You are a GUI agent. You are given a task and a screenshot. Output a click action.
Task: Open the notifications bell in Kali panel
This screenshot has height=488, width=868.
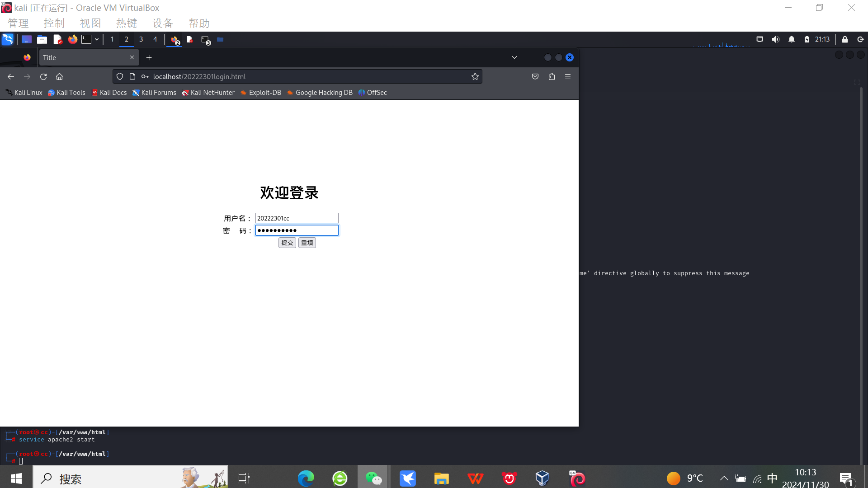coord(792,39)
